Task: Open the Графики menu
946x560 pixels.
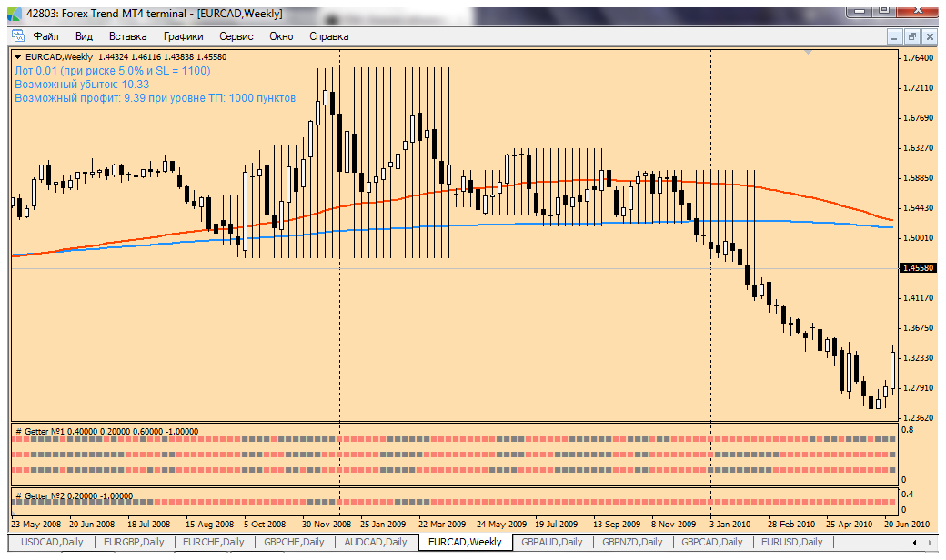Action: coord(184,36)
